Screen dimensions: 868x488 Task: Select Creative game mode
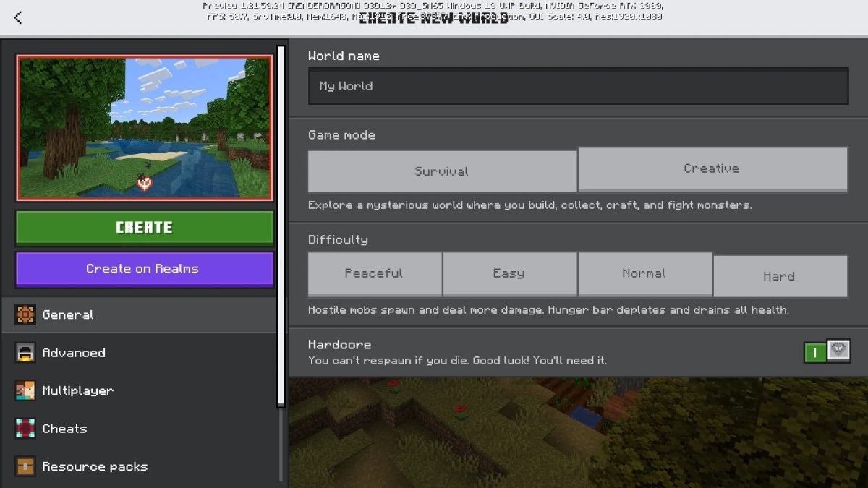point(712,168)
